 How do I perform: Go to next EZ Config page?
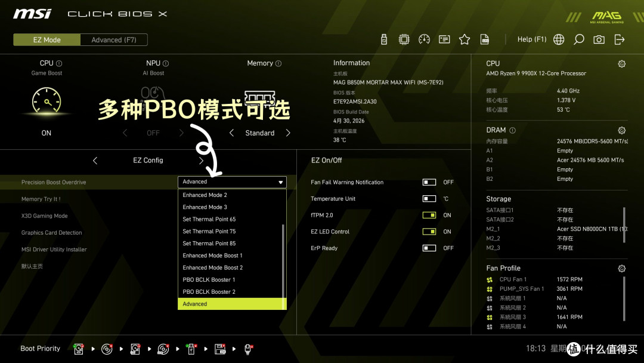pos(201,161)
